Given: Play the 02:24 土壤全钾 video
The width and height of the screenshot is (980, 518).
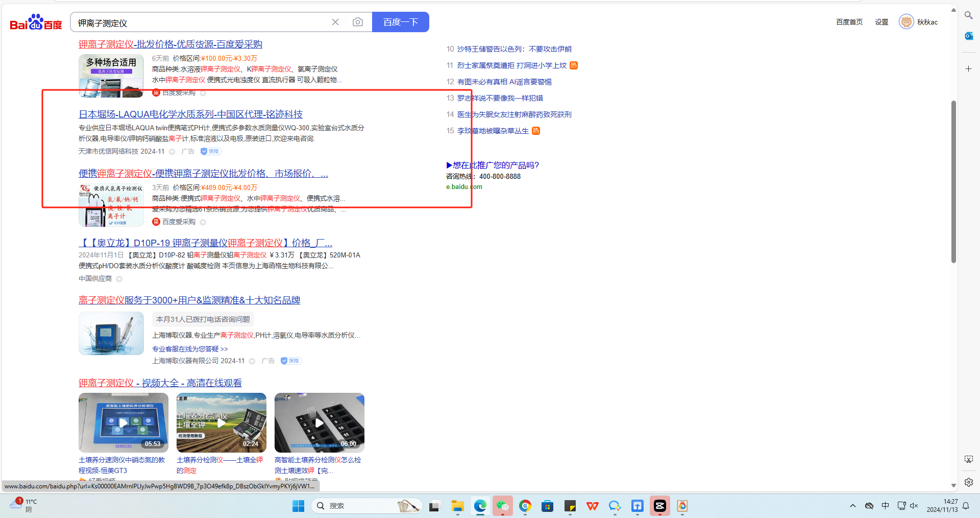Looking at the screenshot, I should 222,422.
